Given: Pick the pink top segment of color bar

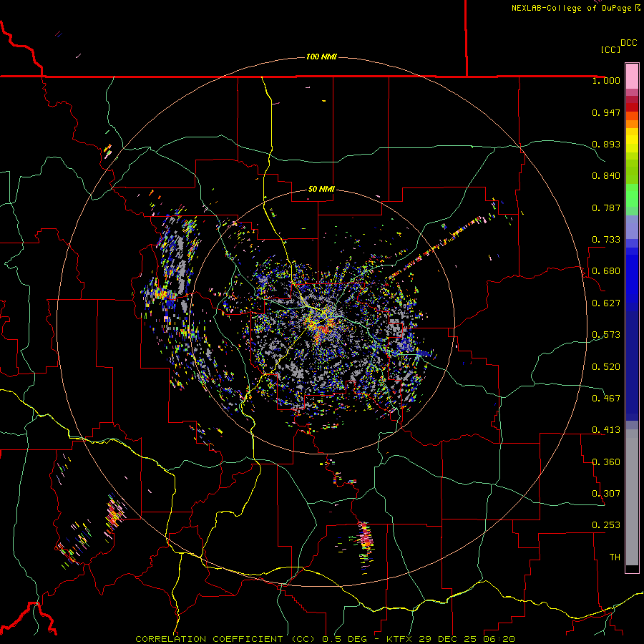Looking at the screenshot, I should pos(632,76).
